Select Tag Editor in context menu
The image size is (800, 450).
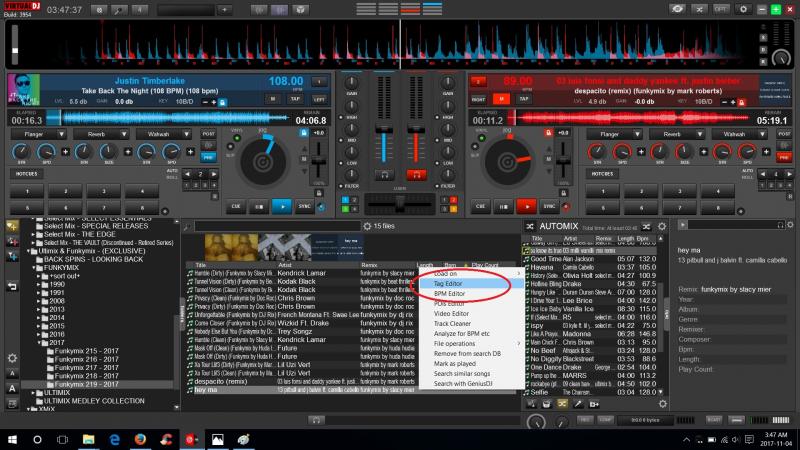point(471,284)
